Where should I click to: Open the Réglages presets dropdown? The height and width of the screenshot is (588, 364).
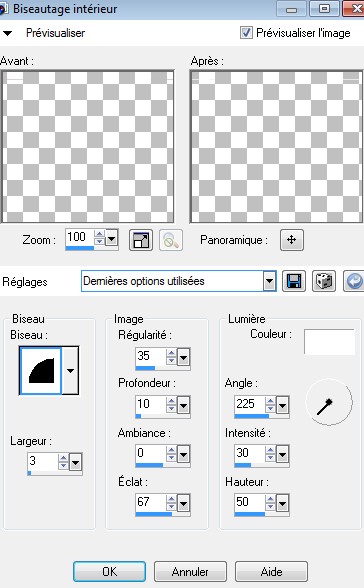coord(269,281)
